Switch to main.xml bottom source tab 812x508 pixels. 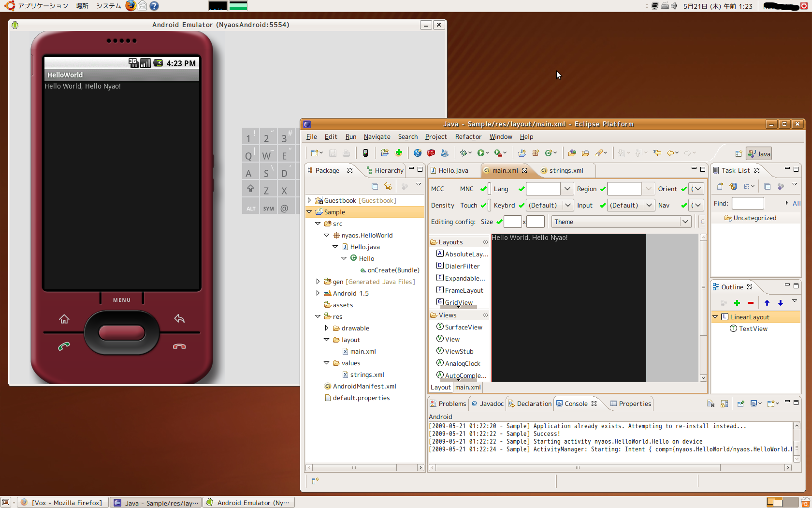point(468,387)
